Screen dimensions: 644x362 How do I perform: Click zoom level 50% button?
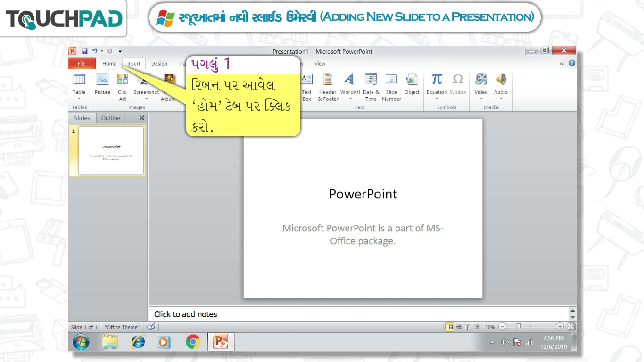pyautogui.click(x=490, y=327)
